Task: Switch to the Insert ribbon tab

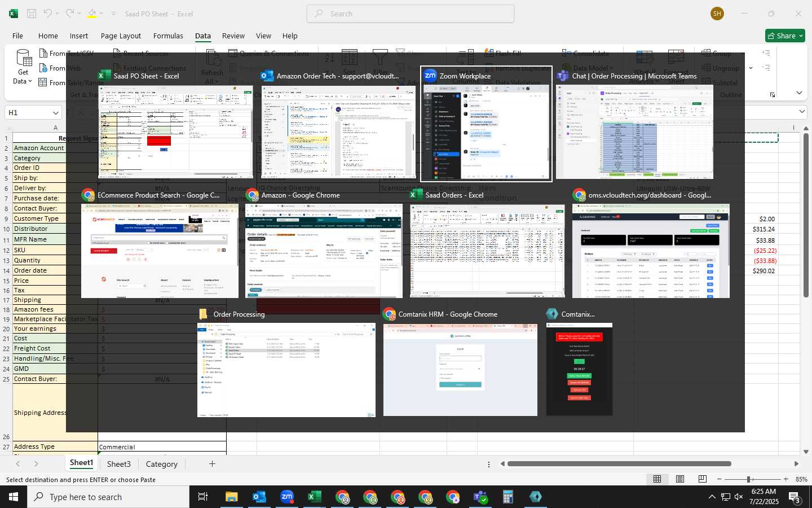Action: pos(79,36)
